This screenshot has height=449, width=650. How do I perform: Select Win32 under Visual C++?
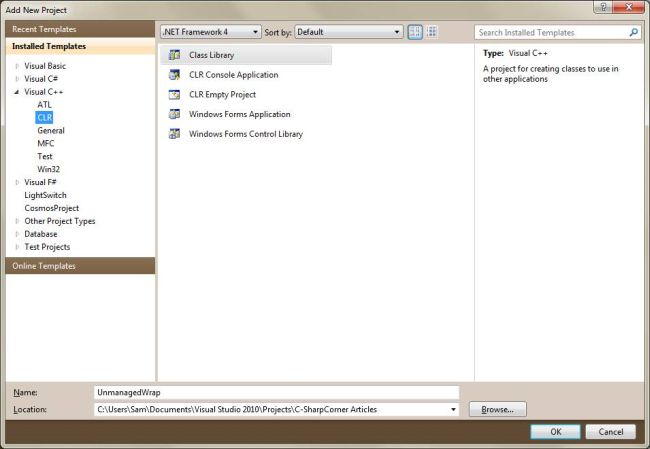pos(49,169)
